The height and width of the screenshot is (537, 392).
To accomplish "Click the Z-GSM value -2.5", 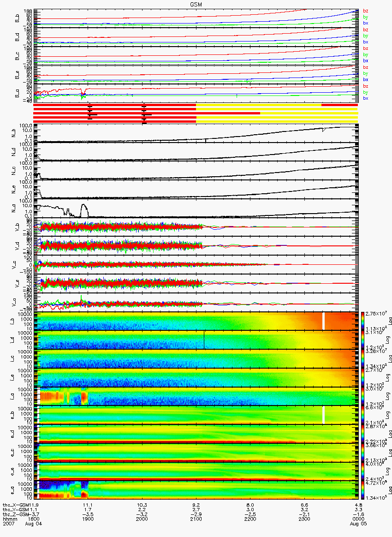I will (x=250, y=515).
